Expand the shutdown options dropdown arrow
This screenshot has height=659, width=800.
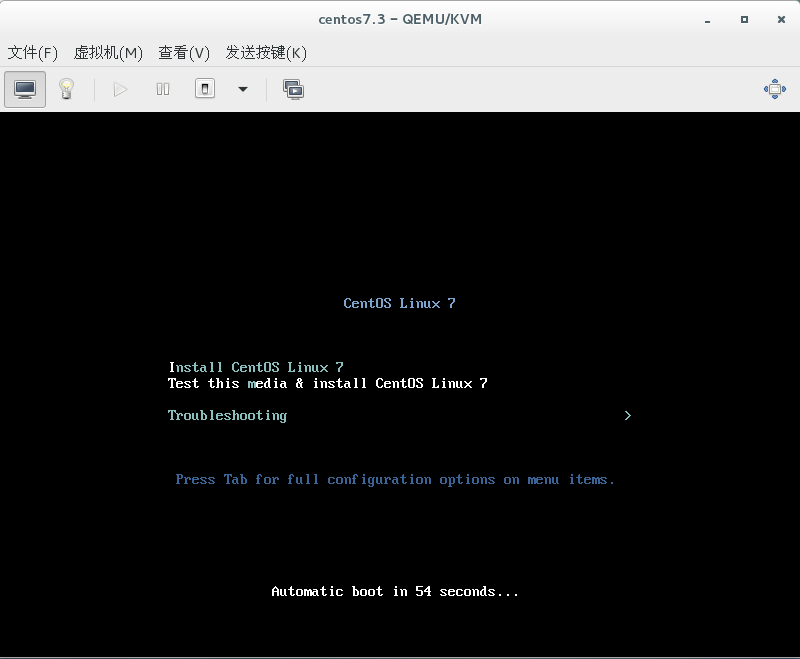point(243,90)
